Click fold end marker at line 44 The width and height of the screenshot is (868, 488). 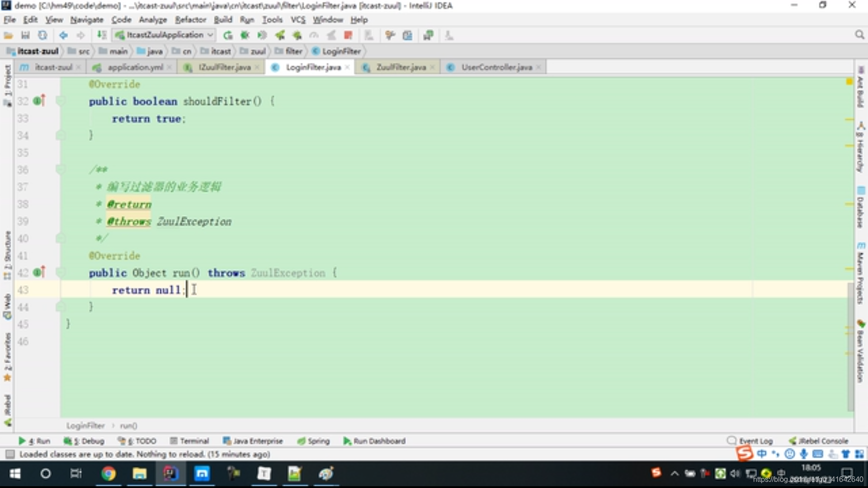[60, 307]
